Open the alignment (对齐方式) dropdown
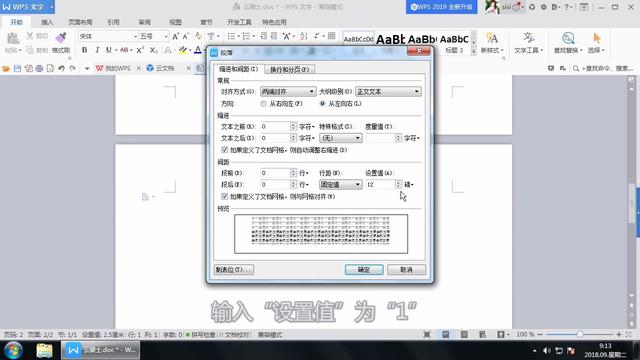This screenshot has width=640, height=360. click(288, 91)
